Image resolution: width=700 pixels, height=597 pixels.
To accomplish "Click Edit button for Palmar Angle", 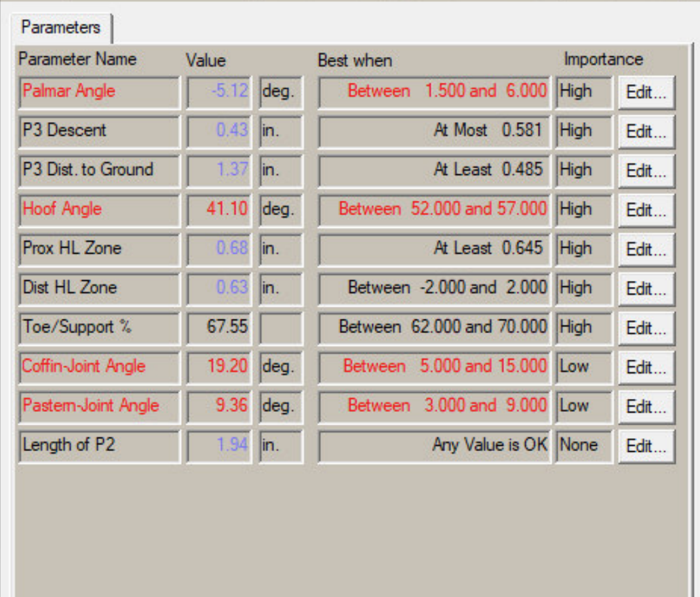I will click(x=646, y=93).
